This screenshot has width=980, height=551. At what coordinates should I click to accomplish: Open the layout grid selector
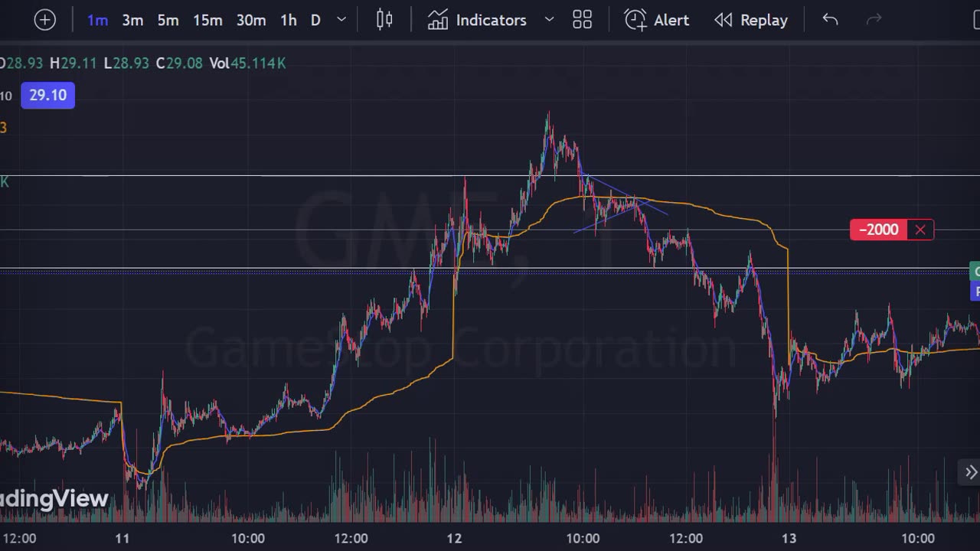(x=583, y=20)
